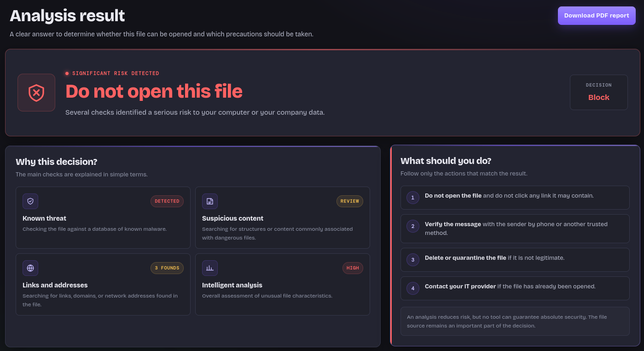Image resolution: width=644 pixels, height=351 pixels.
Task: Click the step 3 number circle
Action: pyautogui.click(x=413, y=260)
